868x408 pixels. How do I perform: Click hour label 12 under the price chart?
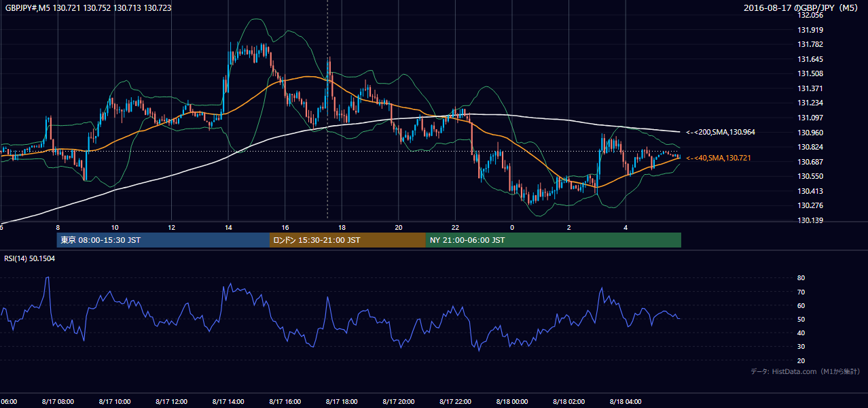point(172,227)
